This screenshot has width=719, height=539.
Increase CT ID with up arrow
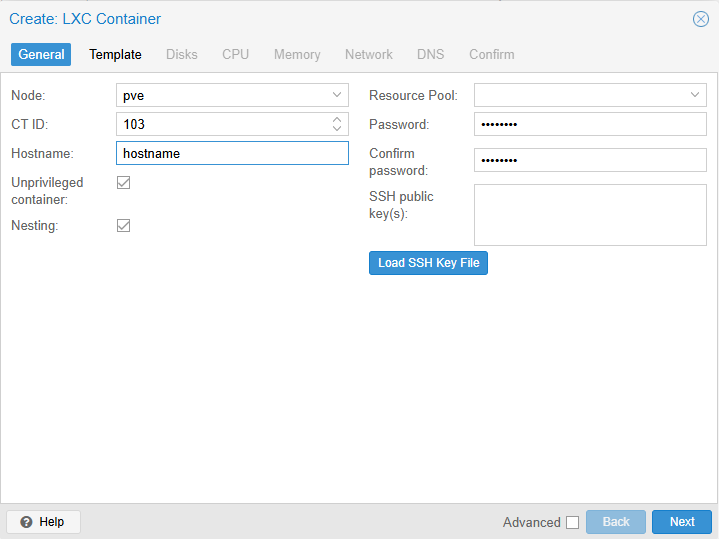coord(337,119)
